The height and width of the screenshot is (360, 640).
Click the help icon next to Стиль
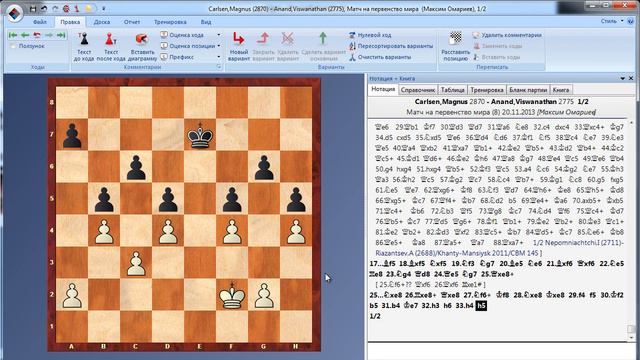pos(631,21)
